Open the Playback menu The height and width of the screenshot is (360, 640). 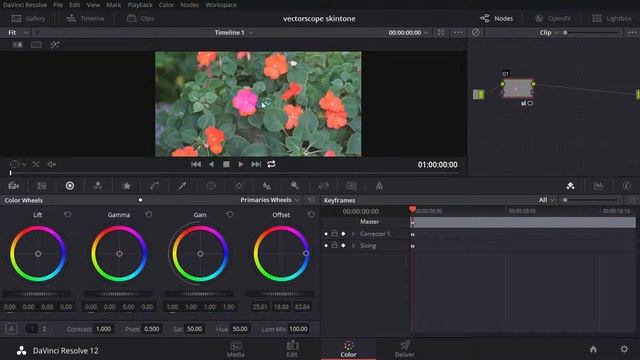140,5
